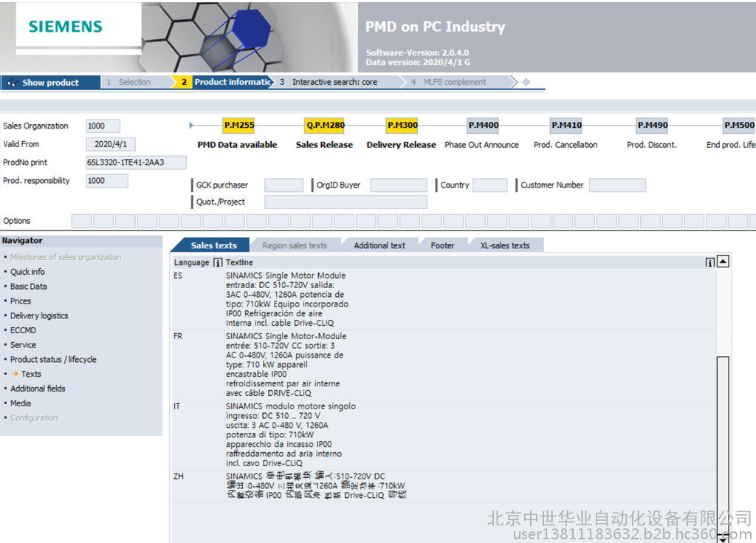Click the info icon beside Language header

pos(218,262)
